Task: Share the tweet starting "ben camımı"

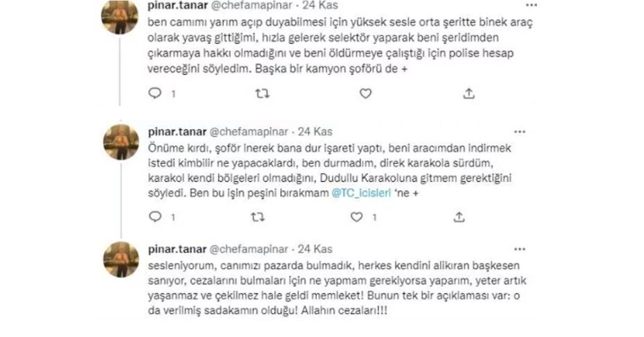Action: pyautogui.click(x=469, y=93)
